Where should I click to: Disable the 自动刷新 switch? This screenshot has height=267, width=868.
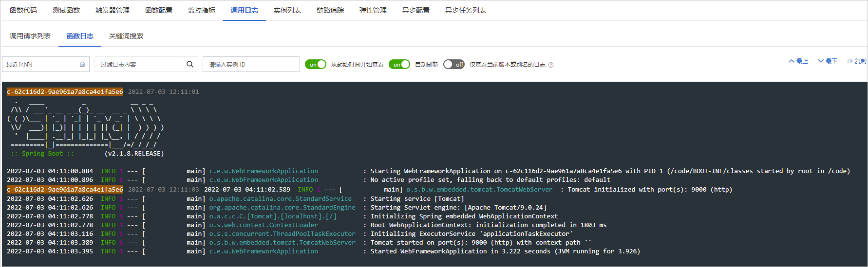coord(399,64)
